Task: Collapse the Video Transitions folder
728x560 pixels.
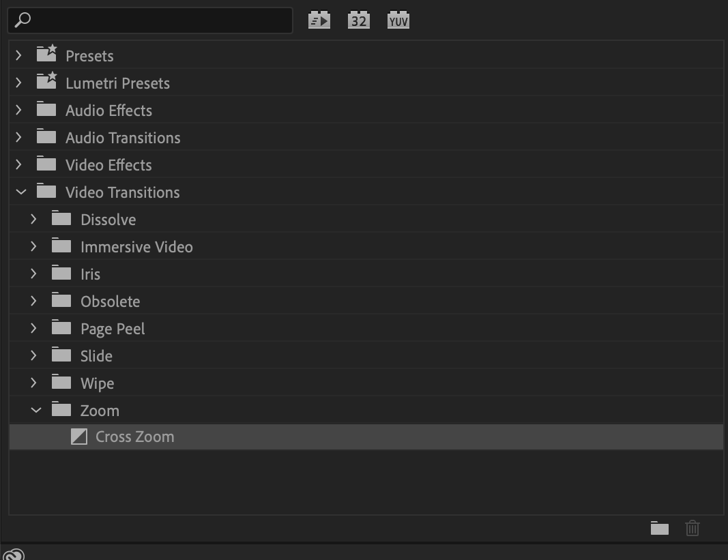Action: click(21, 192)
